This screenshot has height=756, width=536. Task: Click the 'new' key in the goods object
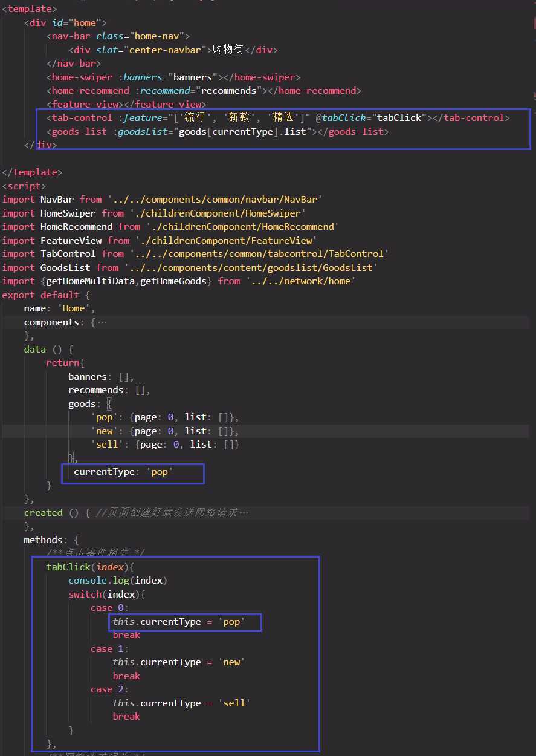(x=105, y=431)
